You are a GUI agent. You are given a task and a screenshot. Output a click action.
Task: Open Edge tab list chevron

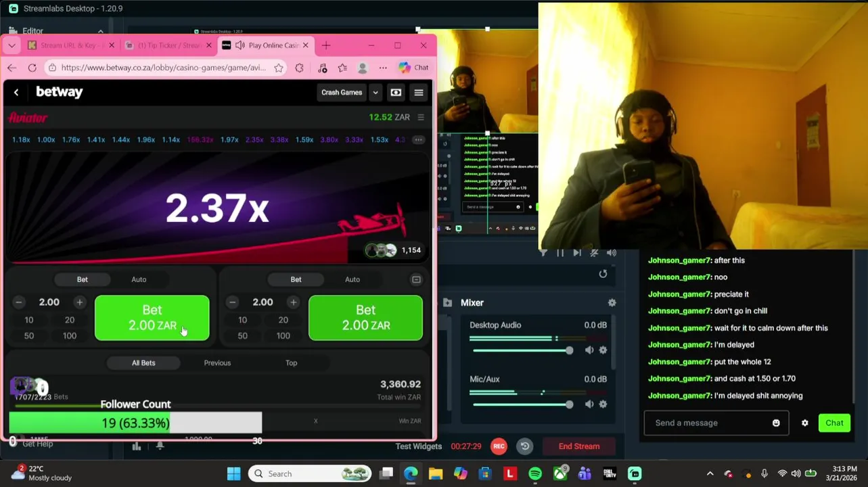click(x=12, y=45)
